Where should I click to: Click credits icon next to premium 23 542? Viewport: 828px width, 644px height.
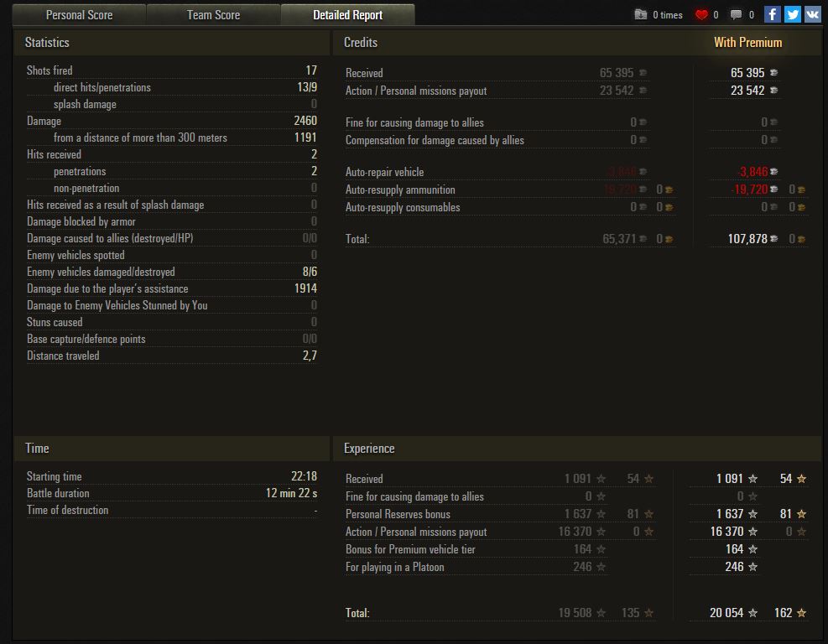(773, 91)
